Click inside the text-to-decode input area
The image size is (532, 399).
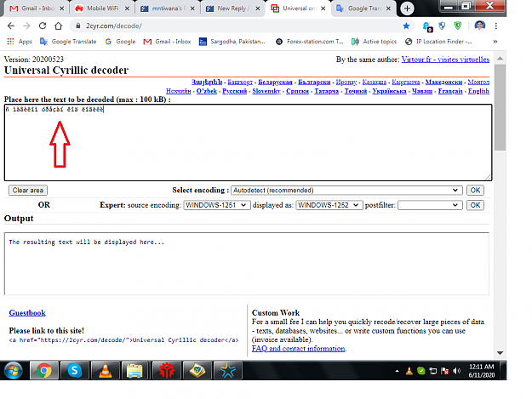[248, 142]
